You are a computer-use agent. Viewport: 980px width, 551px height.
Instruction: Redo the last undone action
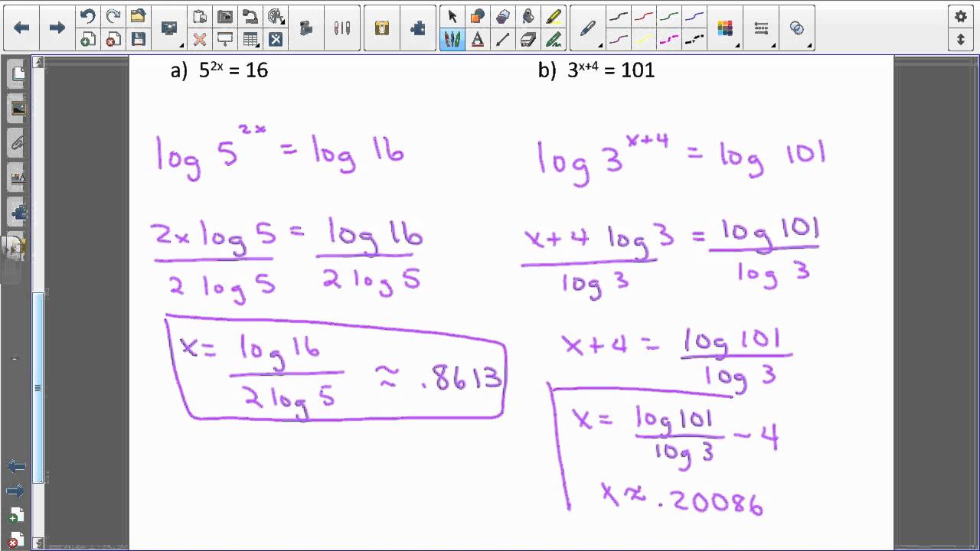tap(113, 17)
